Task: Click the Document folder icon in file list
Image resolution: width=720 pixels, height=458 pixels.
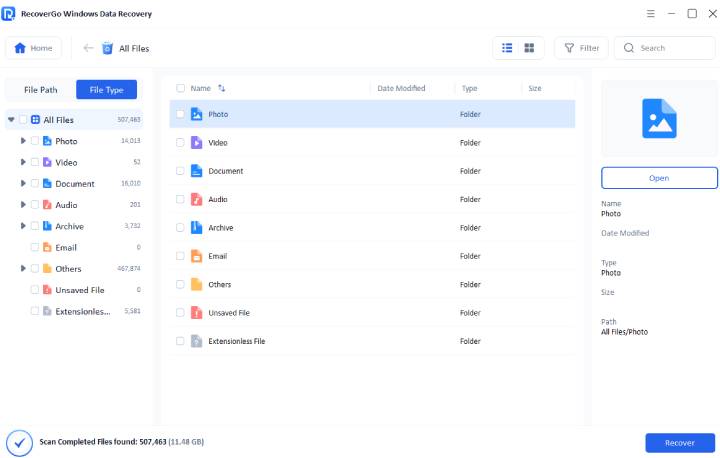Action: click(197, 171)
